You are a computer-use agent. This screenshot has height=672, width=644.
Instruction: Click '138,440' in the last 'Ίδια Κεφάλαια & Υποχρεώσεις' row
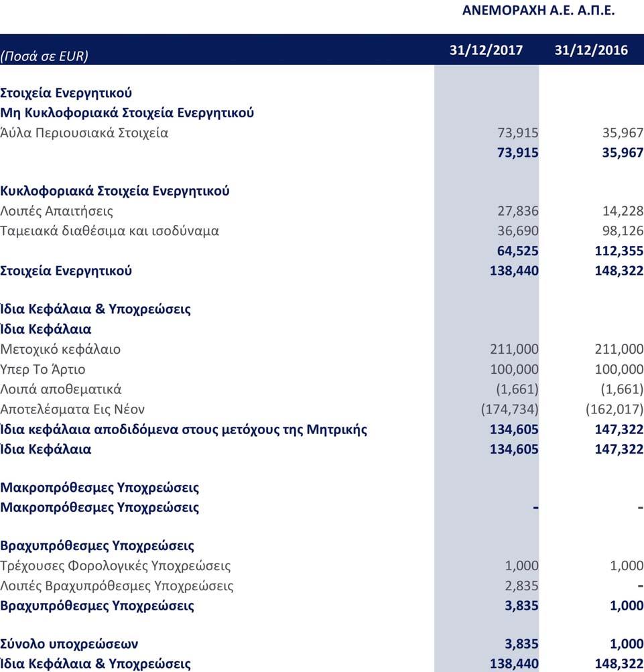click(514, 664)
